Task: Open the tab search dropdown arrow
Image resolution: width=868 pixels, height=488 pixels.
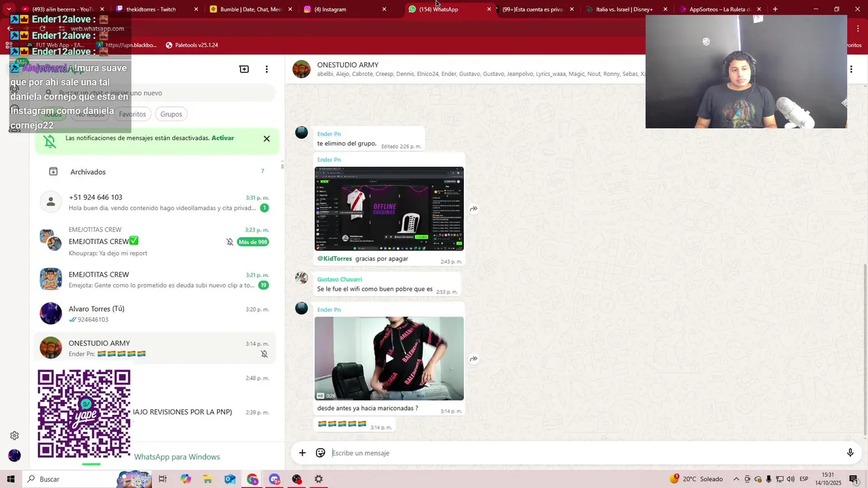Action: pos(9,9)
